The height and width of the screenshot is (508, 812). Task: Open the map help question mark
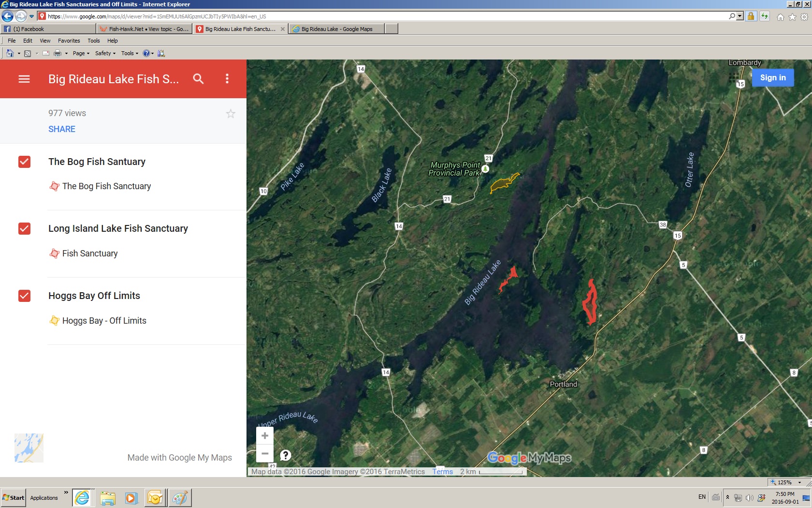click(286, 455)
